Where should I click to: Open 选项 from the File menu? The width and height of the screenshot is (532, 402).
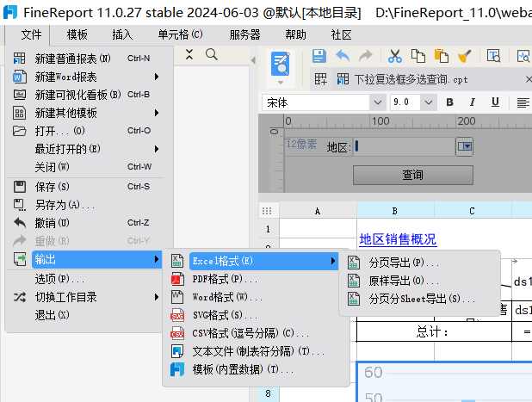(x=86, y=279)
